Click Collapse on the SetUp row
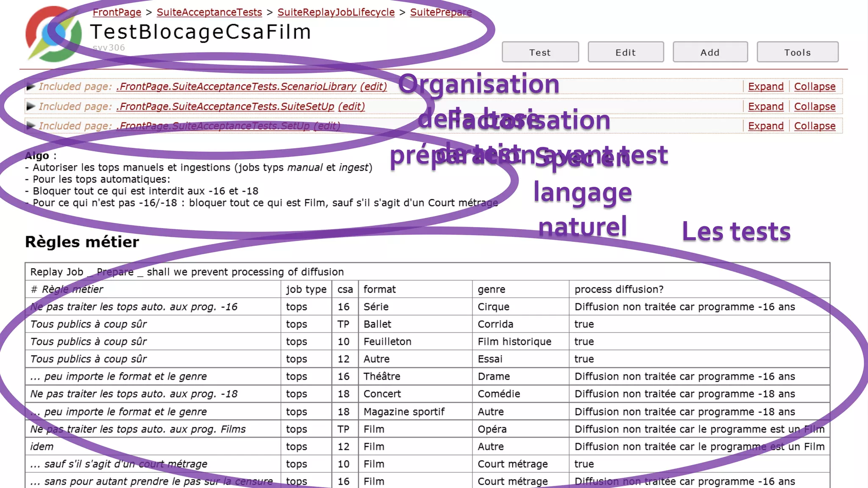This screenshot has height=488, width=868. [x=815, y=126]
